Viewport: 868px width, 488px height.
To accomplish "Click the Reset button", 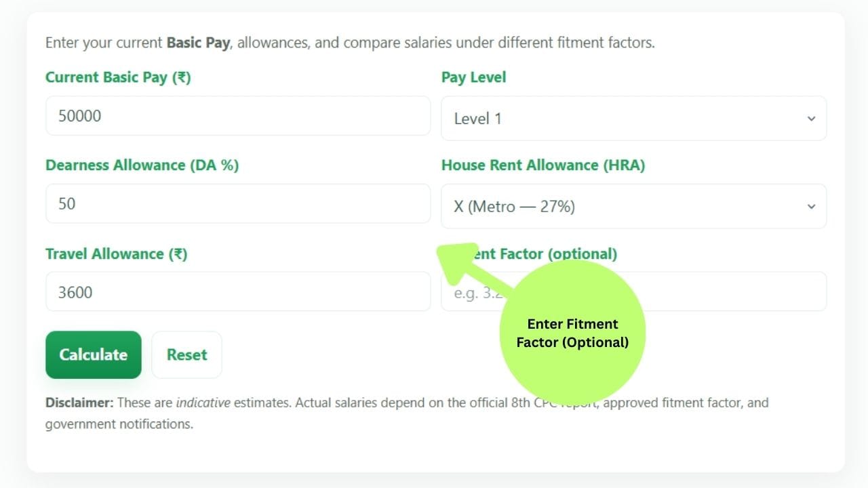I will click(186, 354).
